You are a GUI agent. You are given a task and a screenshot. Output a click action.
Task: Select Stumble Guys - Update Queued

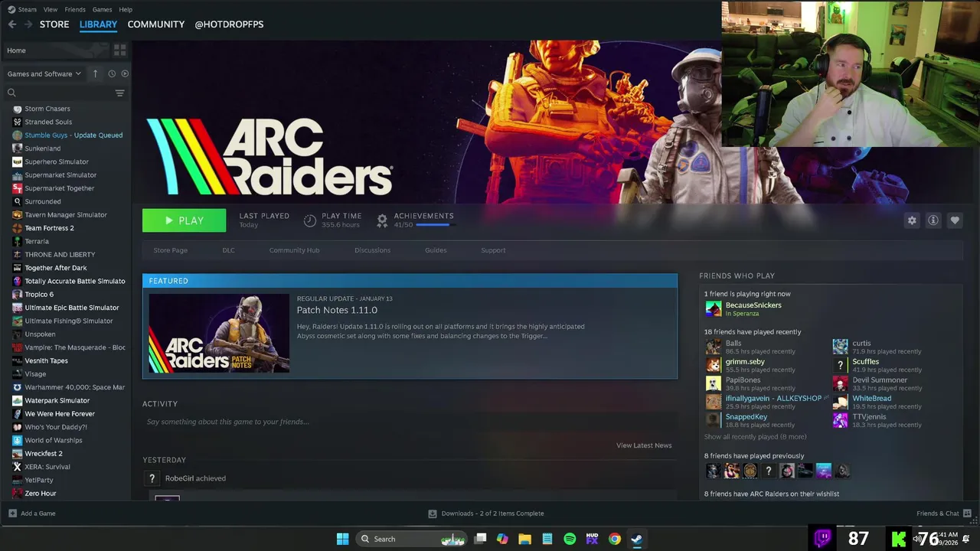pos(73,135)
